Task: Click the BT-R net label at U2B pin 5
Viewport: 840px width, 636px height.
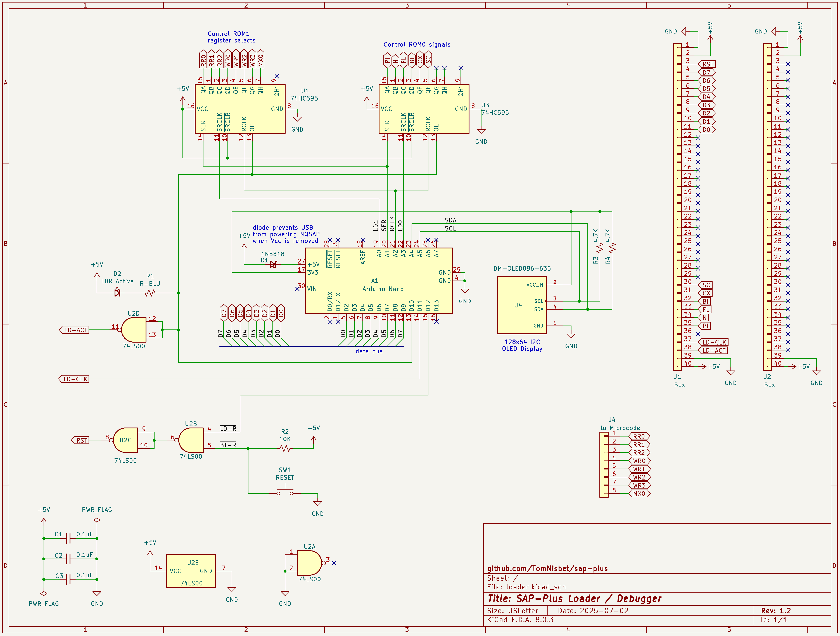Action: 228,445
